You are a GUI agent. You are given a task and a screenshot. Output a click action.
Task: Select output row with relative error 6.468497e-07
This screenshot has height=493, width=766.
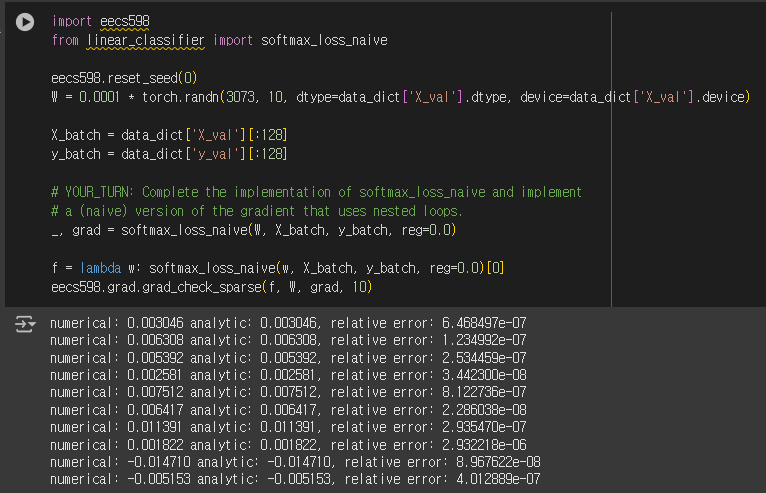click(288, 323)
